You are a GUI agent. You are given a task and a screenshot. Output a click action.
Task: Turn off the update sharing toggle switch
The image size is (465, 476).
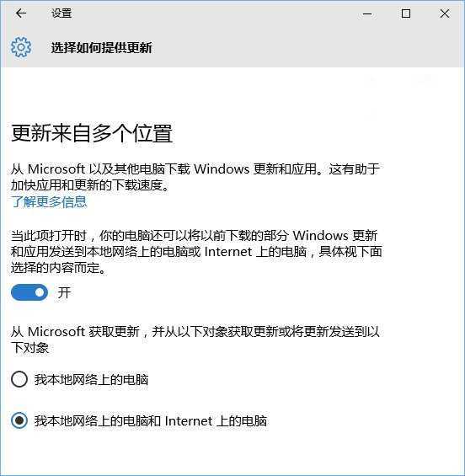pos(29,292)
